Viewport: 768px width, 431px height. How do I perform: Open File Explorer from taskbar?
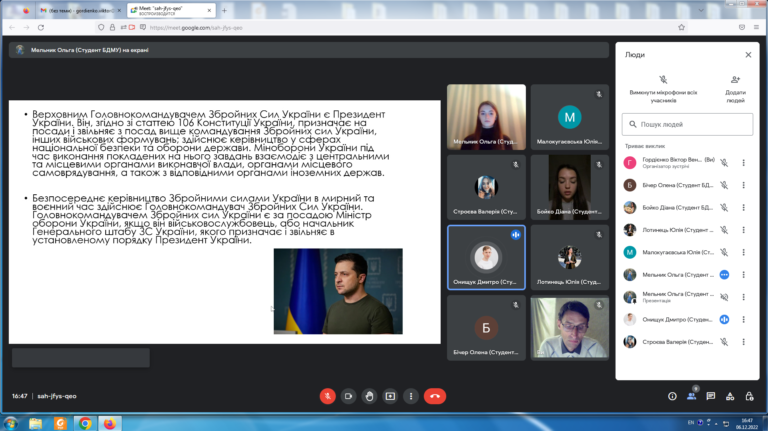coord(35,423)
